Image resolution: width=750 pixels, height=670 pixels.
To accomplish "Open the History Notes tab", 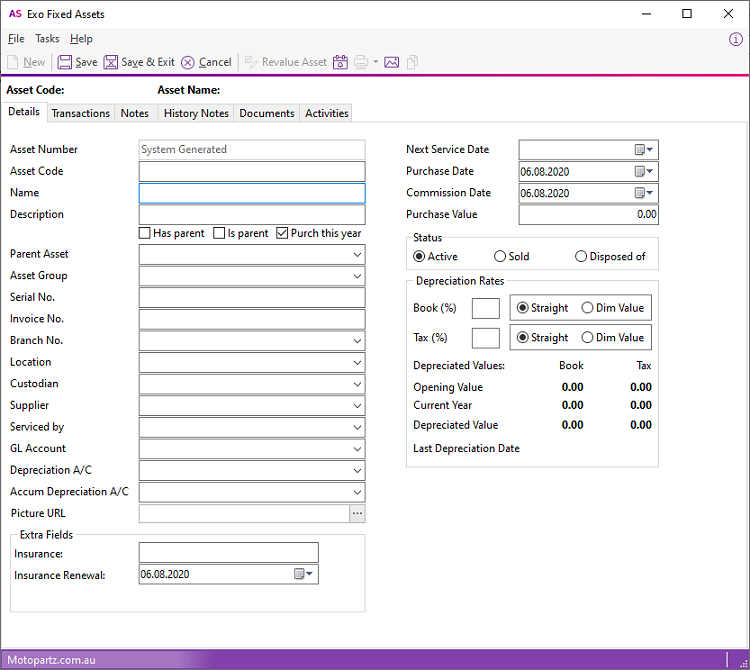I will [x=196, y=113].
